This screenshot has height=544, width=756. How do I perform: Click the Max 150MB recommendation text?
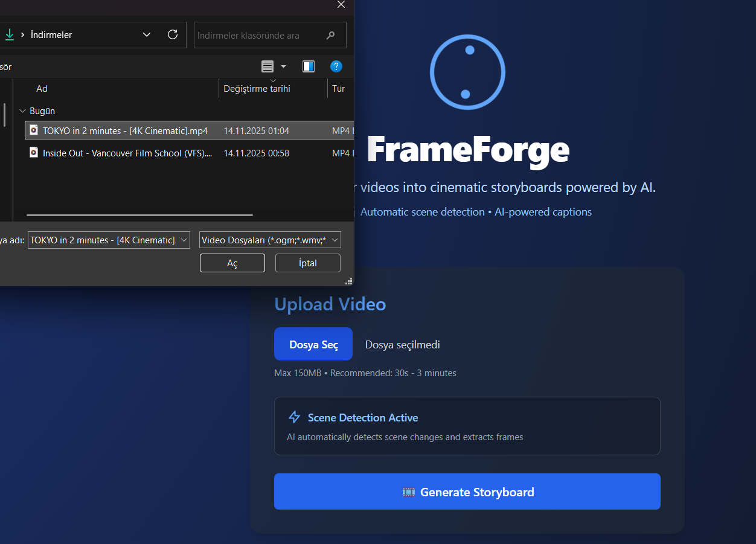(365, 373)
